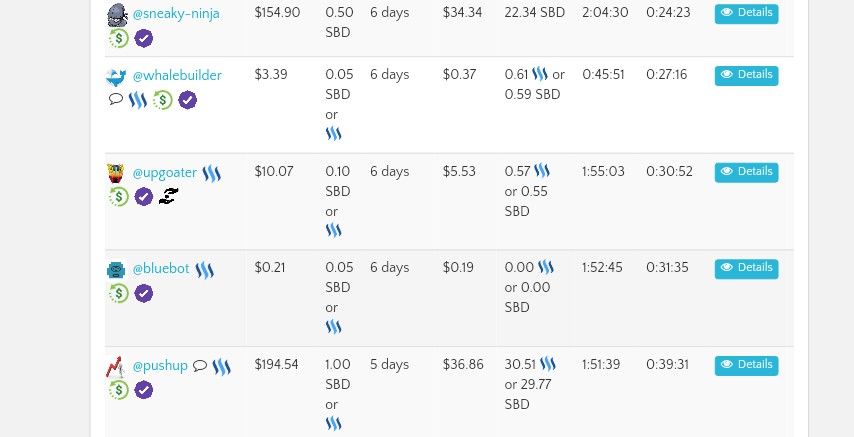Click the hand-holding icon under upgoater

pyautogui.click(x=168, y=196)
